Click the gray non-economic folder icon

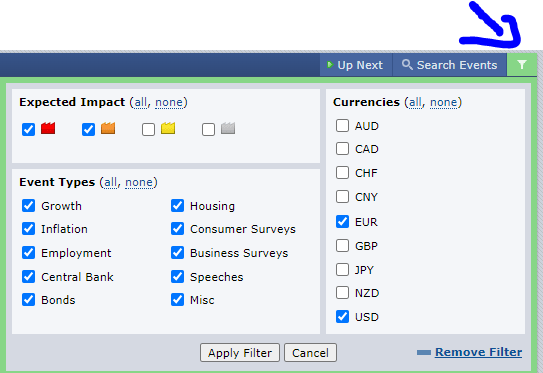(x=228, y=128)
